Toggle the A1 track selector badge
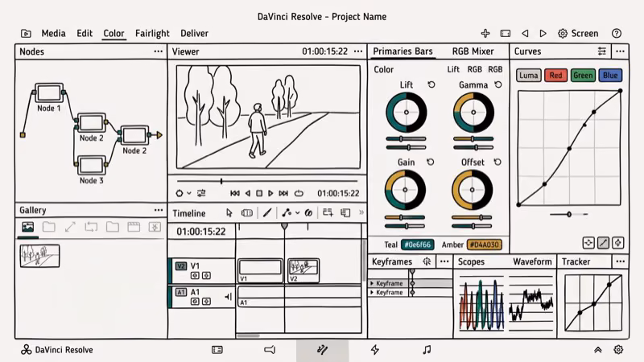The height and width of the screenshot is (362, 644). [181, 292]
